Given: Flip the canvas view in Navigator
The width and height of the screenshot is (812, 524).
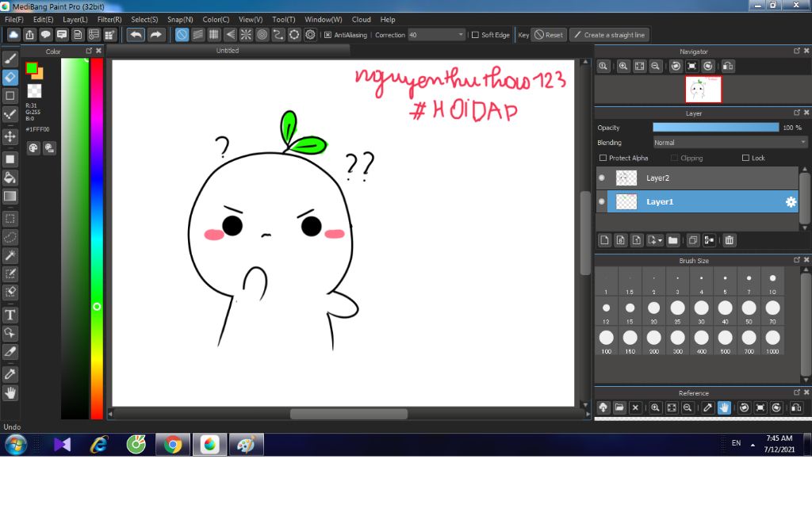Looking at the screenshot, I should 728,67.
